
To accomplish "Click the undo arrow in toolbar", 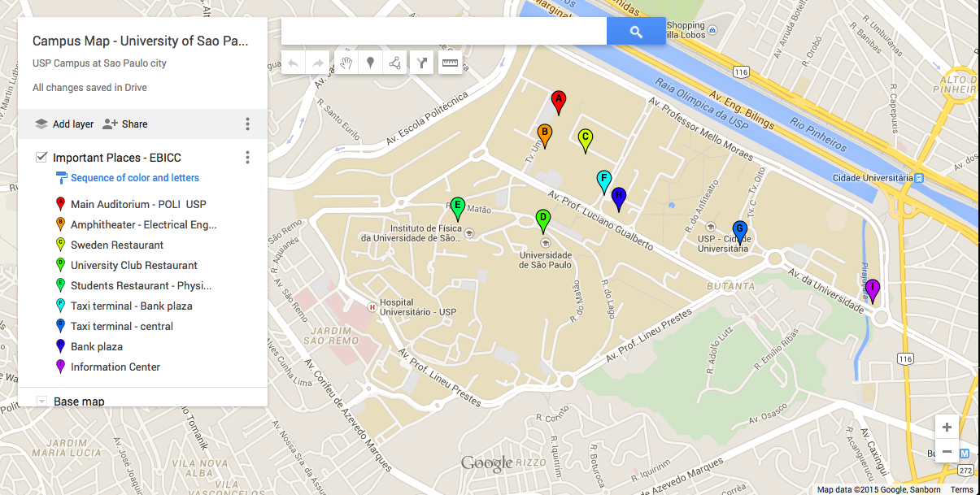I will 294,63.
